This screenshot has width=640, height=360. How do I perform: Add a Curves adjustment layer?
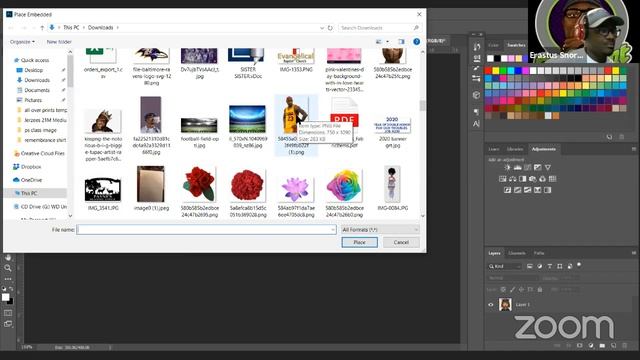tap(528, 167)
